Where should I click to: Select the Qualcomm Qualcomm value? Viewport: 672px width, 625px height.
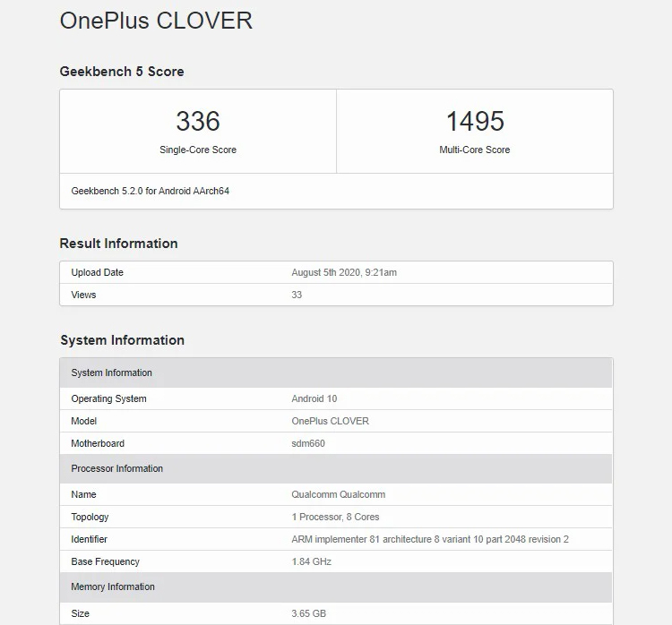(x=338, y=494)
